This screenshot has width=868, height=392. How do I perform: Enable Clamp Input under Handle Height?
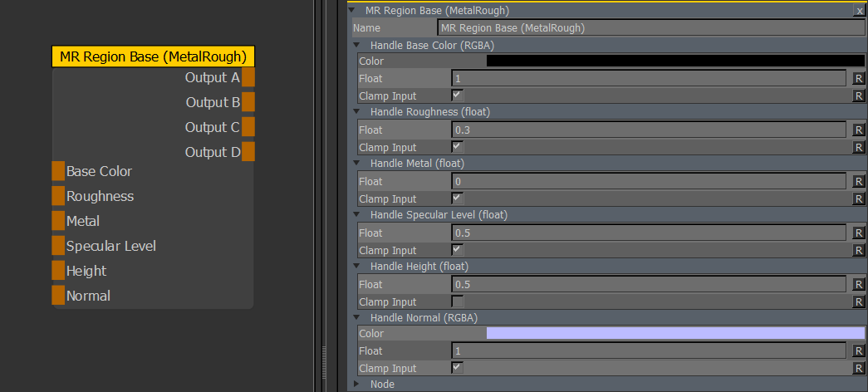click(457, 301)
